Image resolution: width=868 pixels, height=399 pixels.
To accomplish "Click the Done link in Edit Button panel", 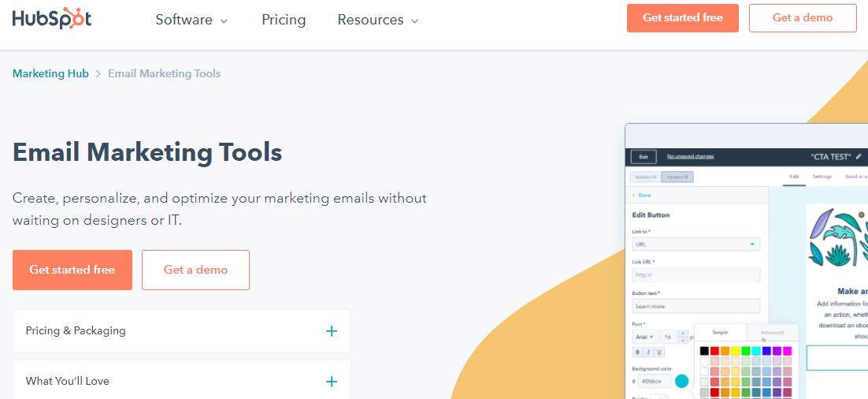I will click(644, 195).
